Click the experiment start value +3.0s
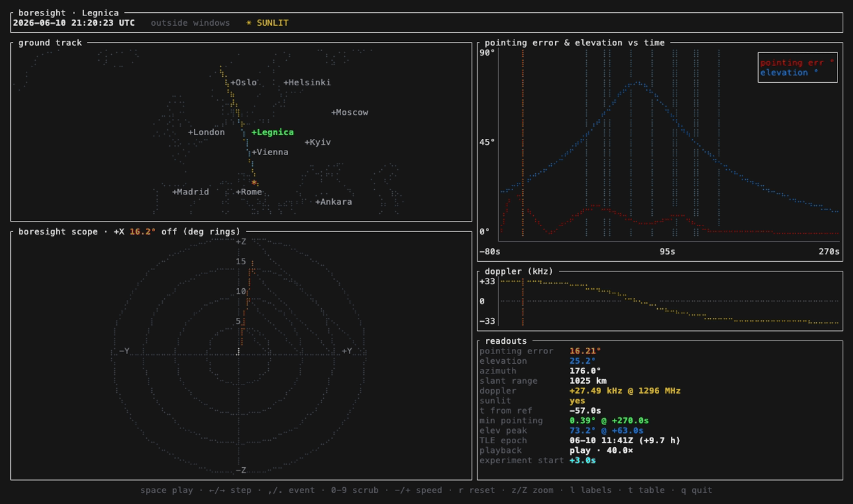The width and height of the screenshot is (853, 504). point(582,461)
